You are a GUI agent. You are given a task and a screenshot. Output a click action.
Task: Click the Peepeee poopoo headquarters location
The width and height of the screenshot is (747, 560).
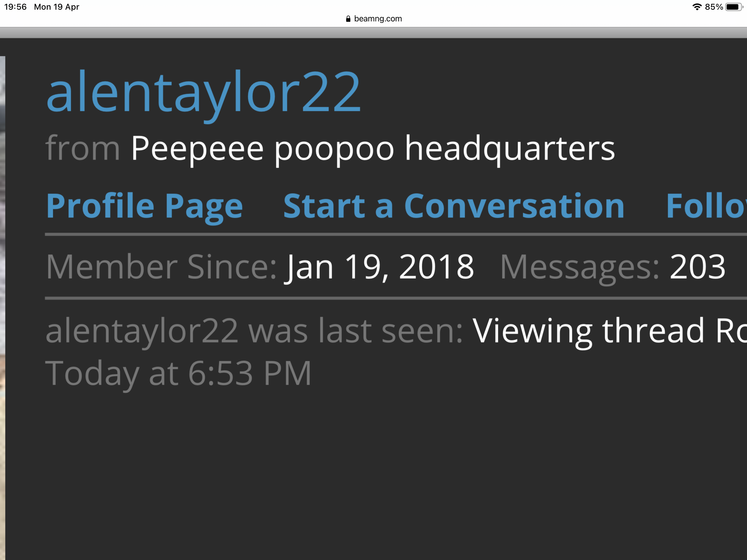(373, 149)
